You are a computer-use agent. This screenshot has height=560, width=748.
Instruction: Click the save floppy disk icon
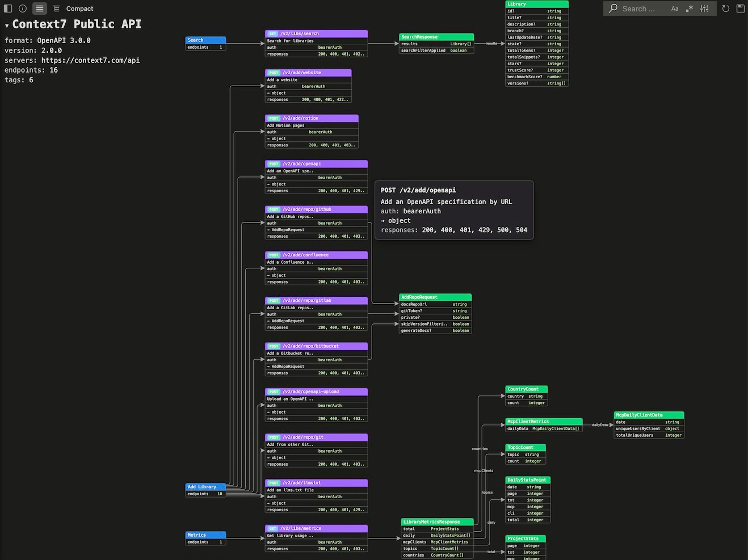740,9
